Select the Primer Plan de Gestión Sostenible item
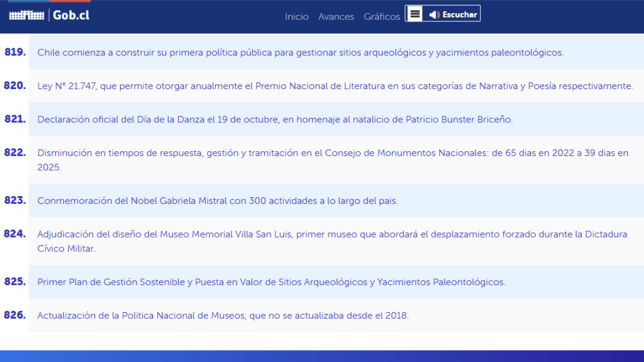 coord(271,282)
